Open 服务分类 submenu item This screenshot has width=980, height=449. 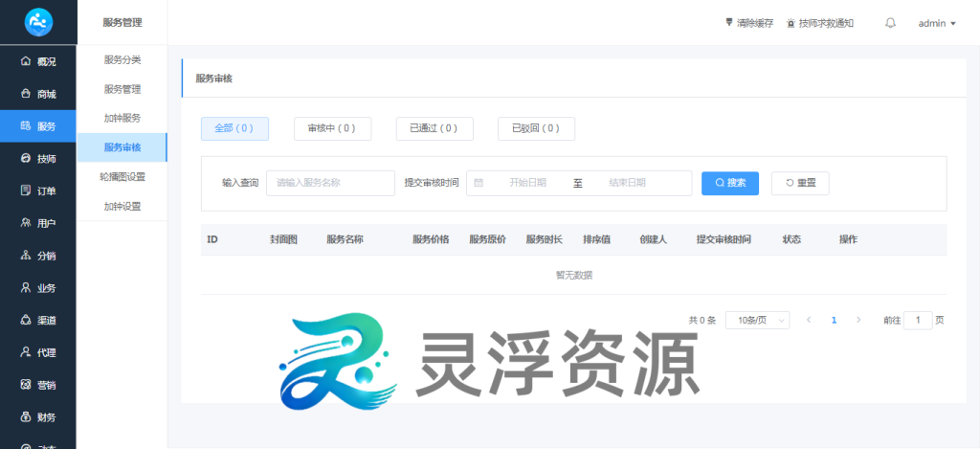pos(122,60)
